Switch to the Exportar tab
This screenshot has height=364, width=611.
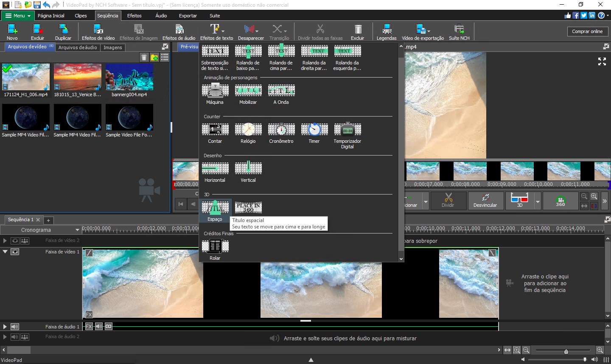pos(188,16)
